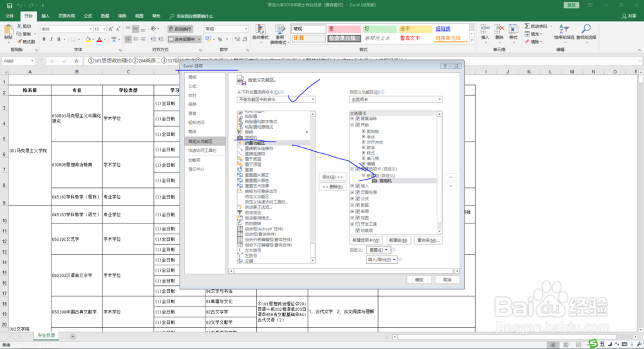Click the Cut (剪切) scissors icon
Screen dimensions: 644x349
point(19,26)
